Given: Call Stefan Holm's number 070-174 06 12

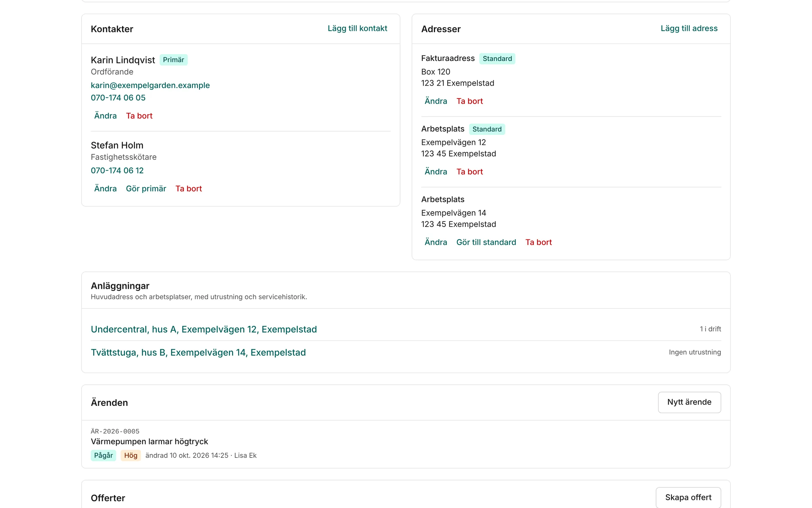Looking at the screenshot, I should [117, 171].
